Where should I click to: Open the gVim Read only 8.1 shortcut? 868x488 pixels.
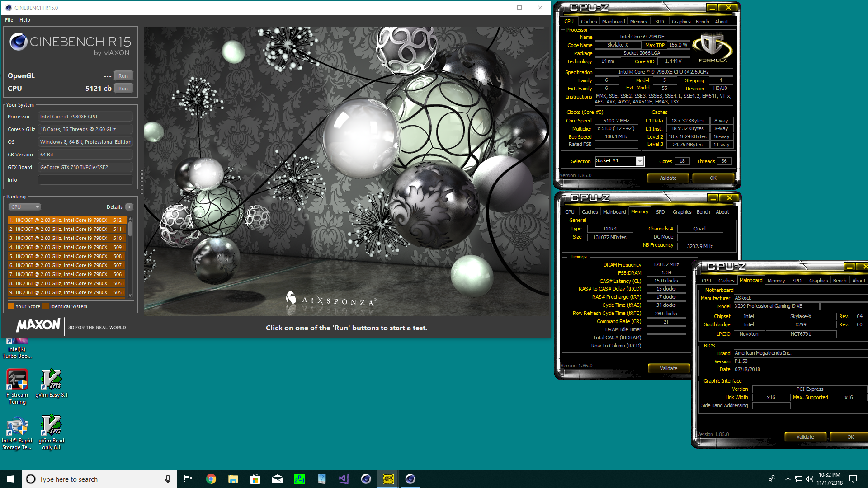coord(51,433)
